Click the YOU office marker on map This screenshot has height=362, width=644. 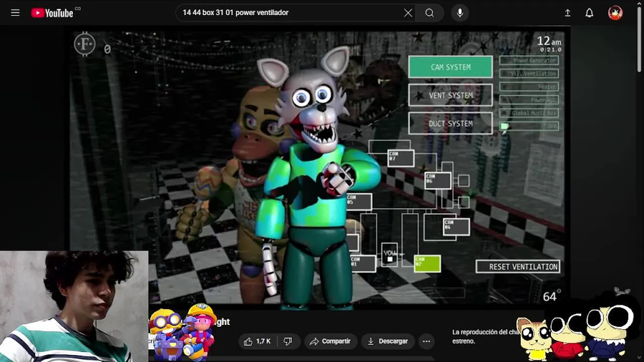pos(389,255)
